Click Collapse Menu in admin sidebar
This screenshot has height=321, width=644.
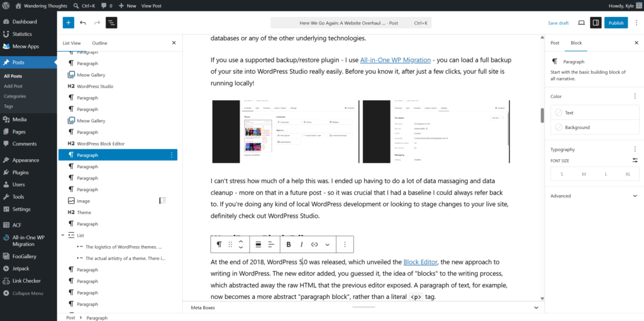[x=28, y=293]
